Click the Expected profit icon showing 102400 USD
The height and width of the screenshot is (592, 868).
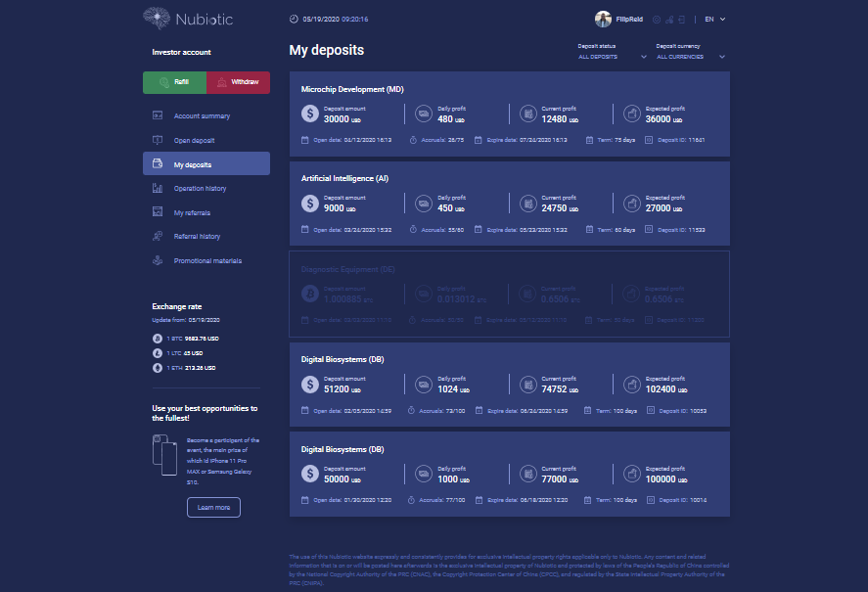click(631, 385)
